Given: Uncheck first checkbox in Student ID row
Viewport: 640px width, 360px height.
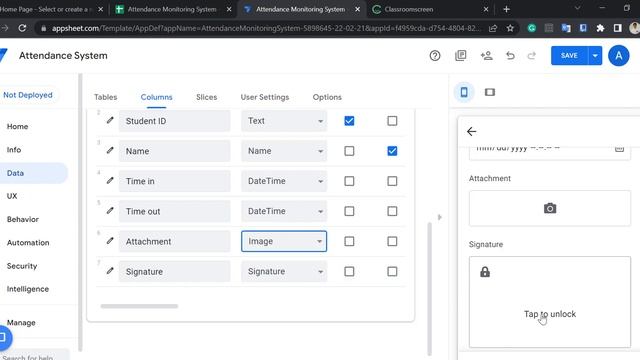Looking at the screenshot, I should pos(349,121).
